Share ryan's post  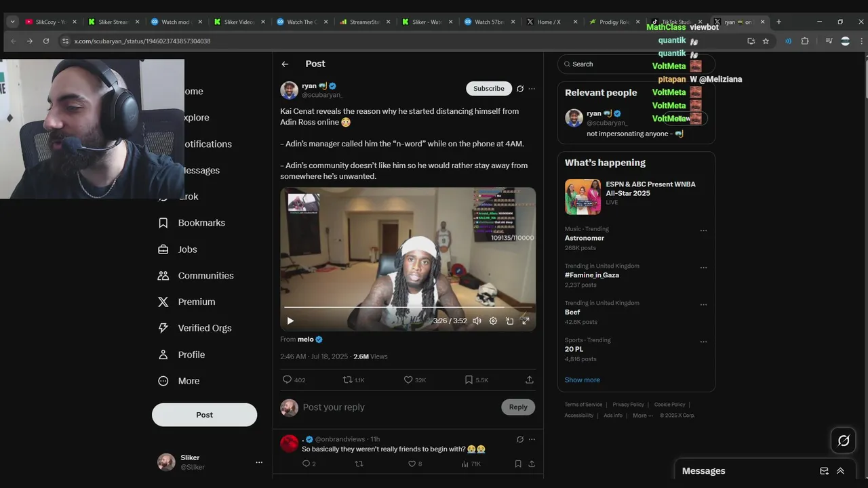tap(530, 380)
